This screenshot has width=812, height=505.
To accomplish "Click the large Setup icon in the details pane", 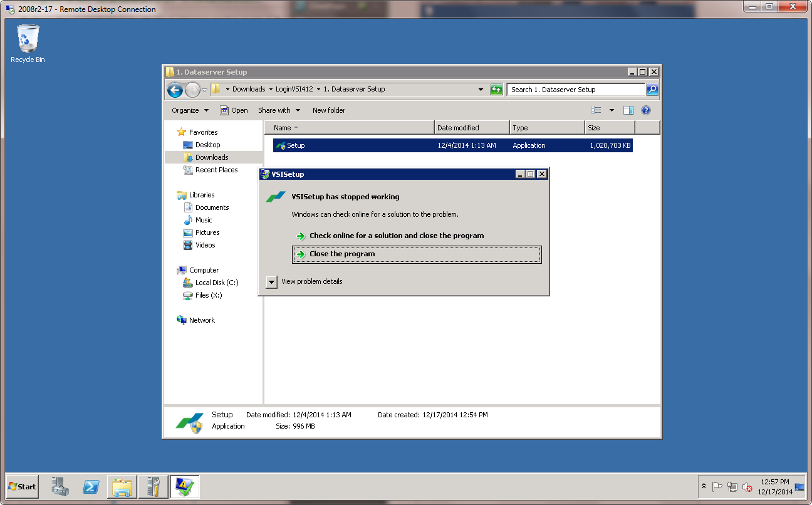I will [190, 423].
